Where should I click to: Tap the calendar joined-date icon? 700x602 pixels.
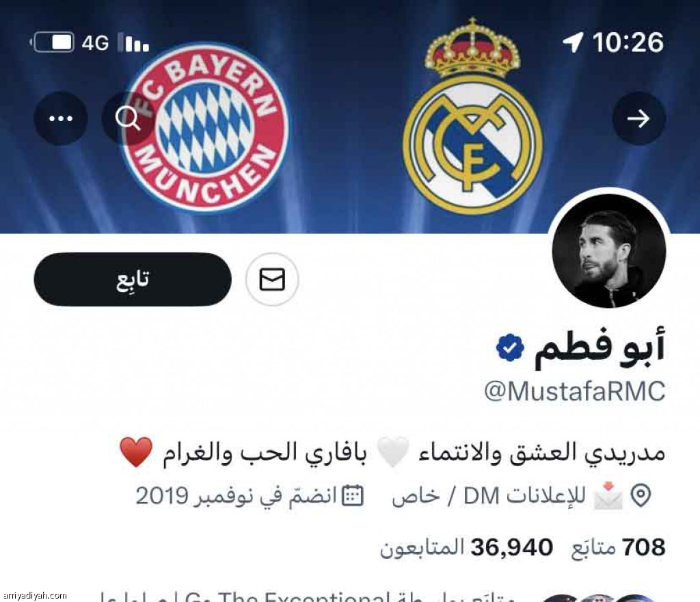pyautogui.click(x=353, y=496)
